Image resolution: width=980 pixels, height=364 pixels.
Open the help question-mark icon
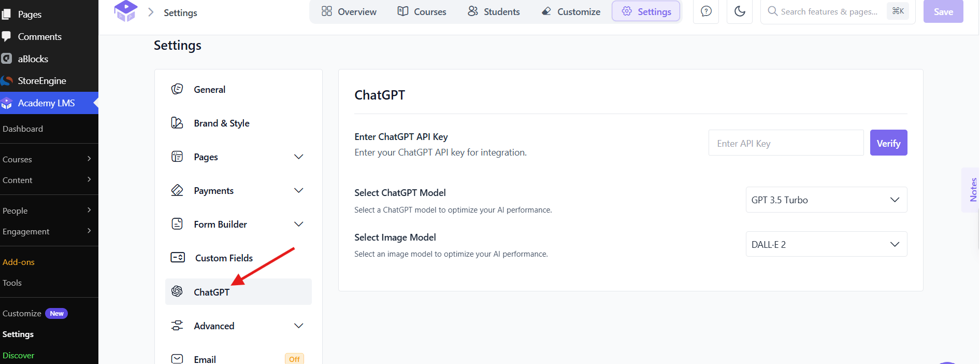[706, 11]
